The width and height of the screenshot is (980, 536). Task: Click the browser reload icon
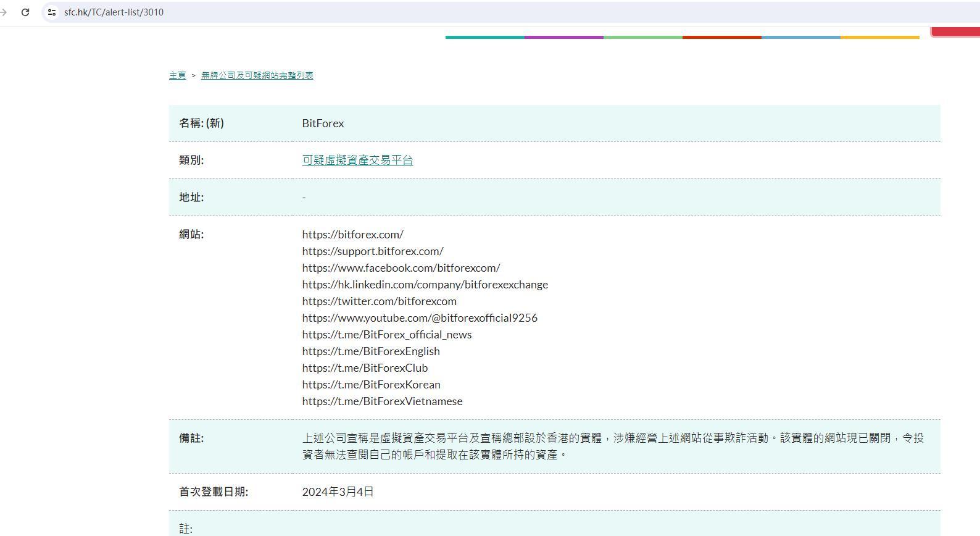pyautogui.click(x=25, y=12)
